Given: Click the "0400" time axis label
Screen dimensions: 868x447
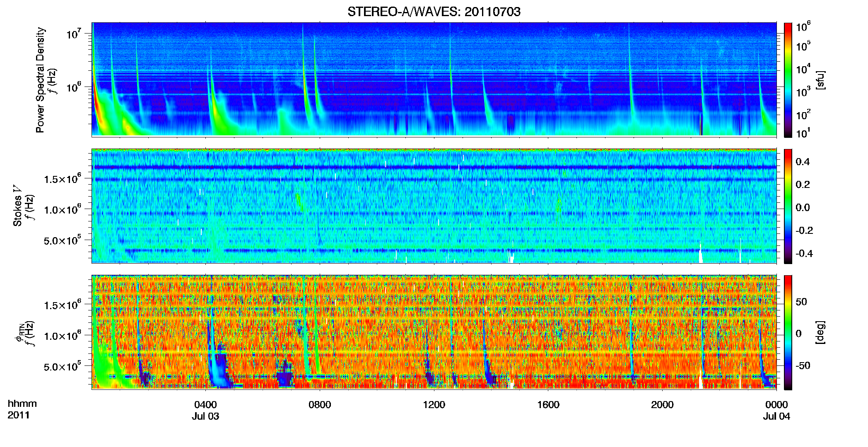Looking at the screenshot, I should (x=205, y=405).
